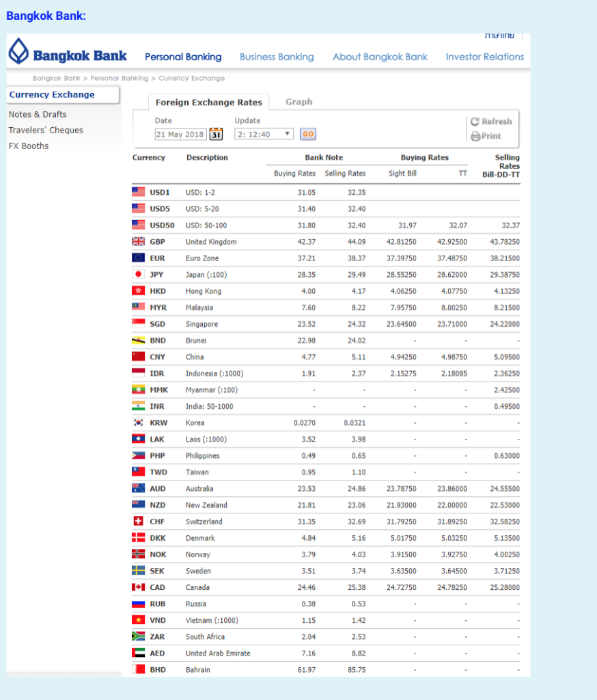Click the LAK currency code

pos(157,440)
